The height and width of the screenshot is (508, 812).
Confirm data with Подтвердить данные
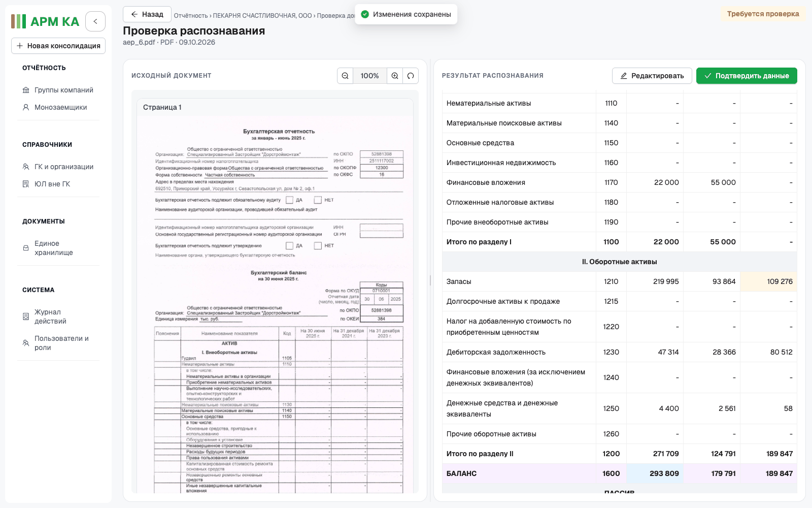pos(747,76)
